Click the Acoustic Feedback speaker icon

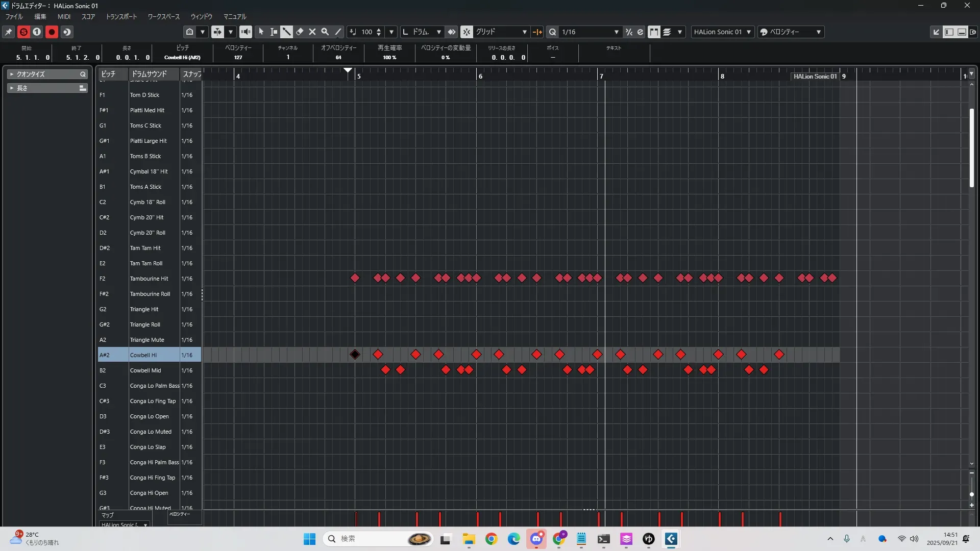[246, 32]
